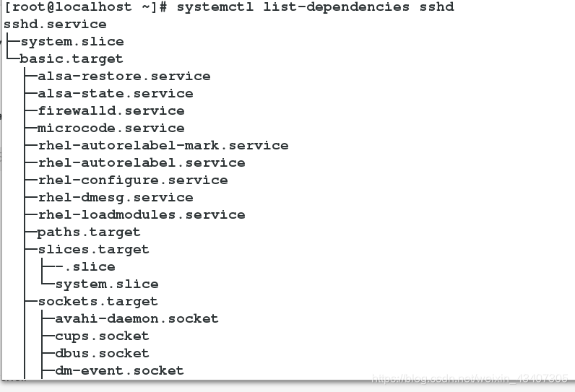Click the sshd.service root entry
575x392 pixels.
point(55,24)
